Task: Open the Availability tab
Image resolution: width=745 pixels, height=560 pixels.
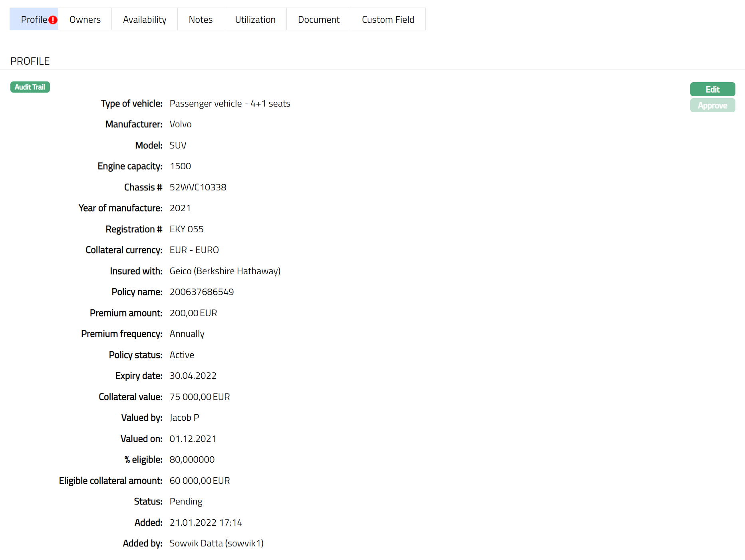Action: 144,20
